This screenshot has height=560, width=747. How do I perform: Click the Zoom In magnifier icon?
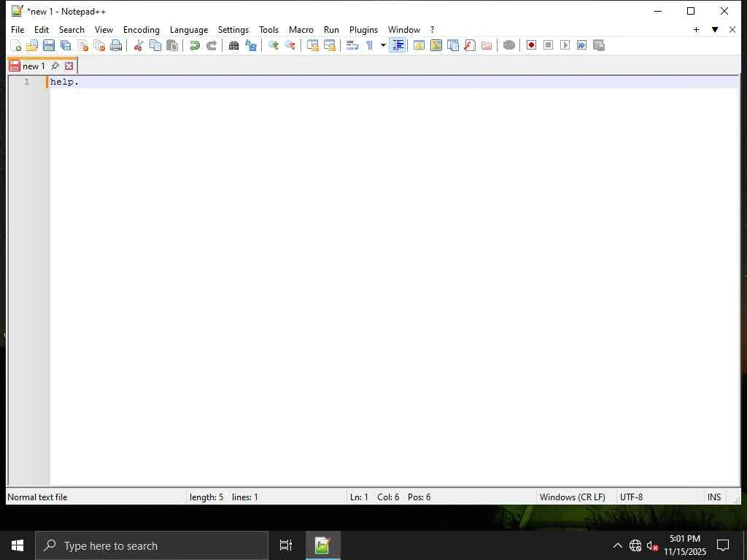pyautogui.click(x=273, y=46)
